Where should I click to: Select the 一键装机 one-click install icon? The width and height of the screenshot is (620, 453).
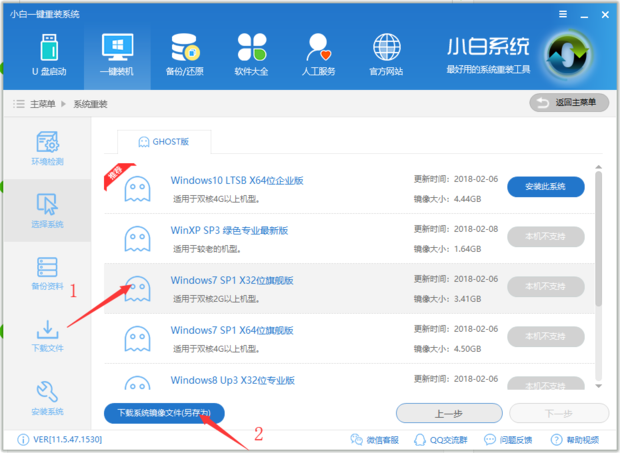(115, 55)
